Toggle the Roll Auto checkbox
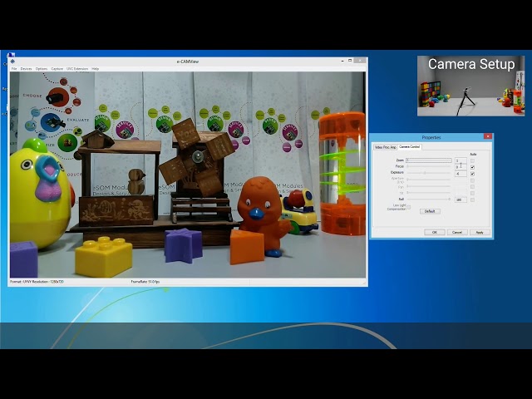 pyautogui.click(x=473, y=199)
